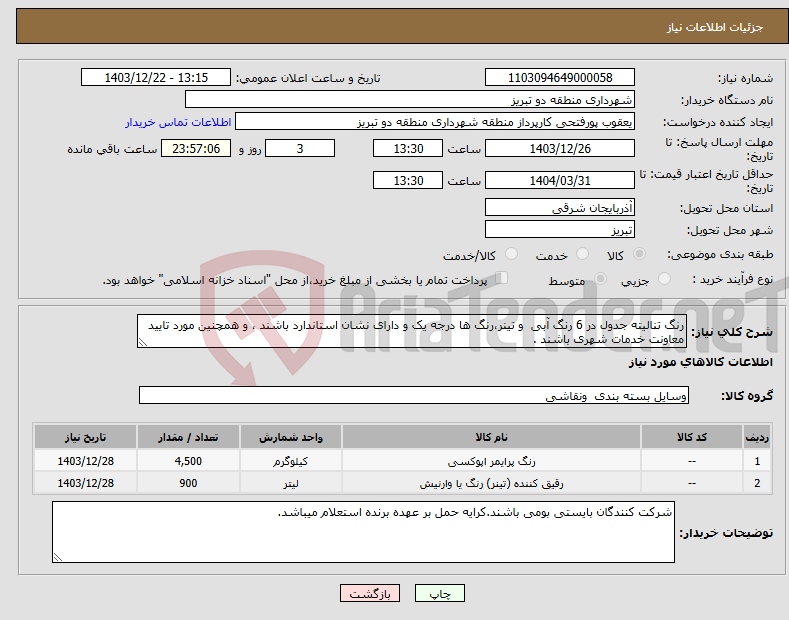Click the گروه کالا field وسایل بسته بندی
Screen dimensions: 789x620
[414, 396]
